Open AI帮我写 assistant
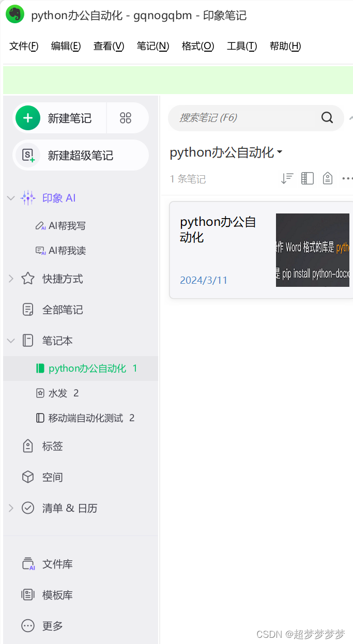Screen dimensions: 353x644 tap(67, 226)
